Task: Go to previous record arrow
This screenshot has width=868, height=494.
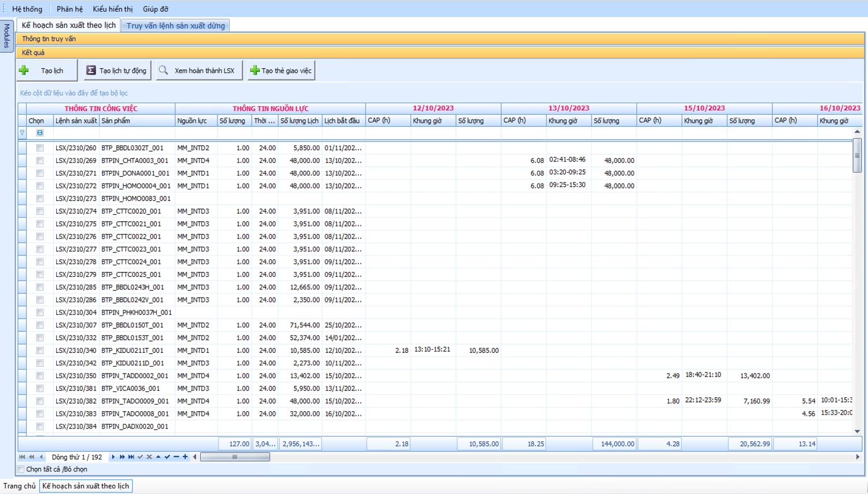Action: [41, 457]
